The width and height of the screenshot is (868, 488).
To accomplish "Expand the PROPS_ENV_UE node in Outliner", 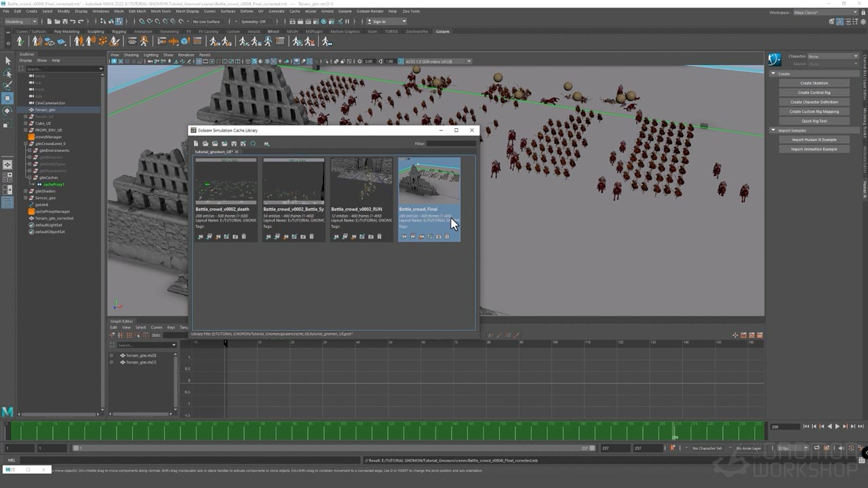I will click(25, 130).
